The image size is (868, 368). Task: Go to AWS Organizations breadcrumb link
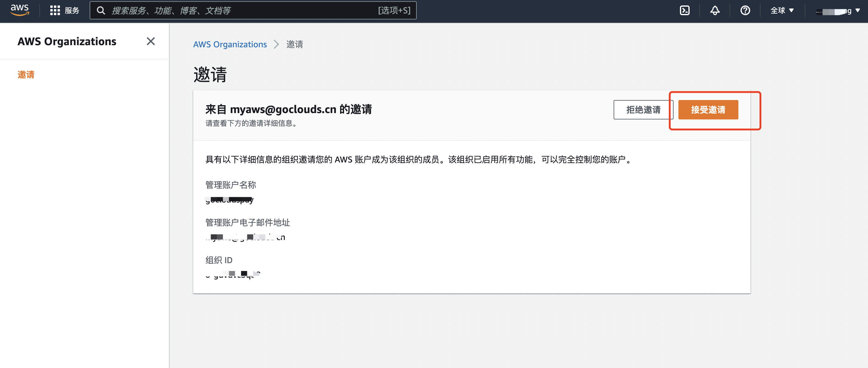click(x=230, y=44)
